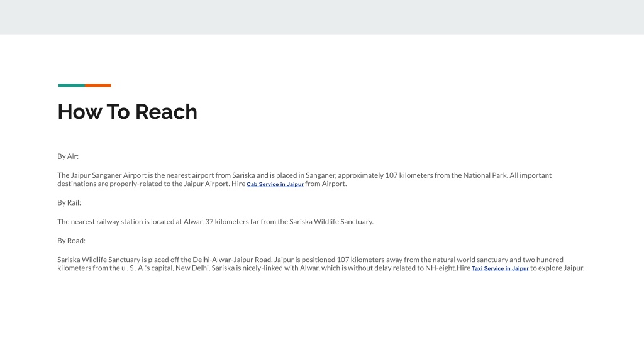Select the By Road: label
Screen dimensions: 644x362
[72, 241]
